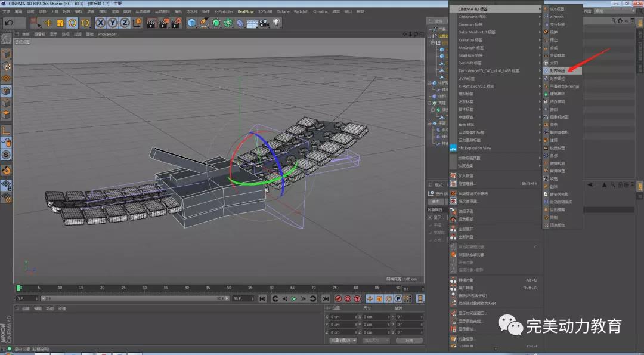This screenshot has height=355, width=644.
Task: Click the apply button in the coordinates panel
Action: click(x=409, y=340)
